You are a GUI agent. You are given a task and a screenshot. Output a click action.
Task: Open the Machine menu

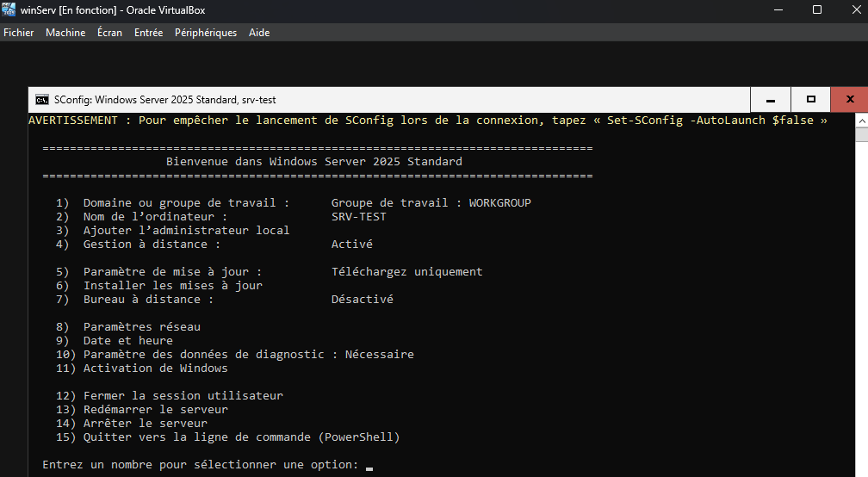click(x=65, y=33)
